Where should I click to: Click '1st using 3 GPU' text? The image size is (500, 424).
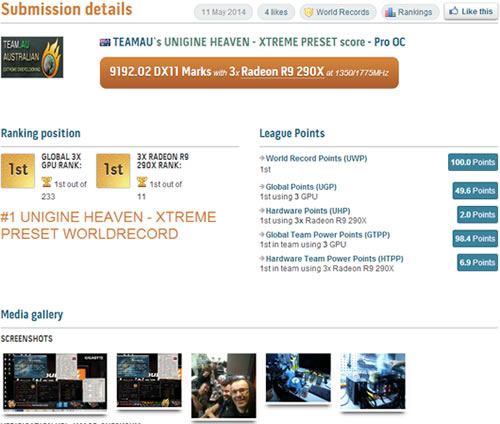[x=289, y=197]
